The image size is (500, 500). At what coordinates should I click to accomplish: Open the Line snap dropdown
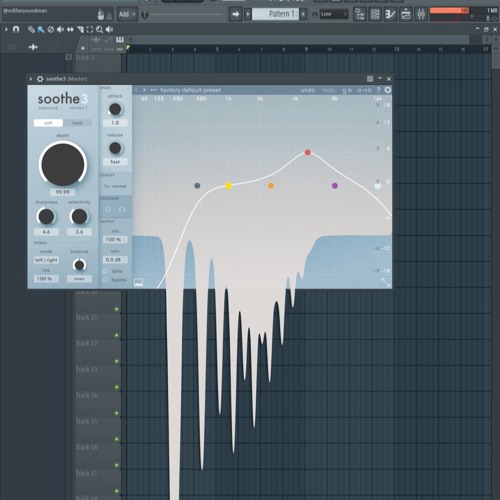click(x=334, y=14)
